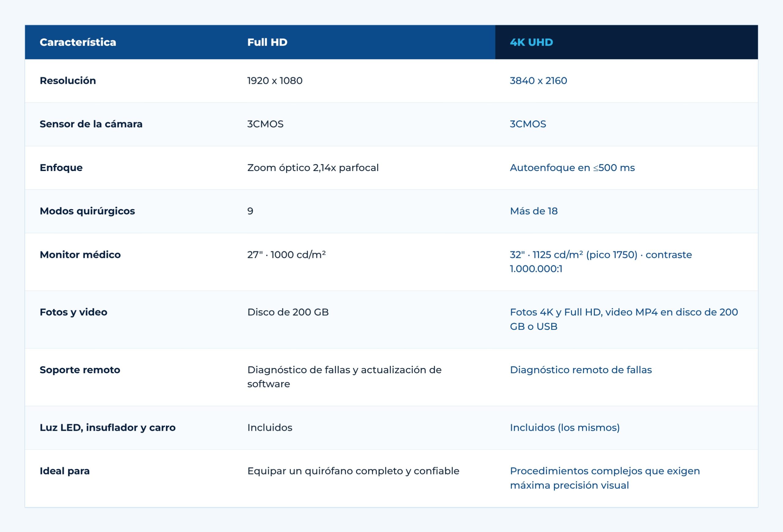Image resolution: width=783 pixels, height=532 pixels.
Task: Click 'Diagnóstico de fallas y actualización de software'
Action: pos(344,377)
